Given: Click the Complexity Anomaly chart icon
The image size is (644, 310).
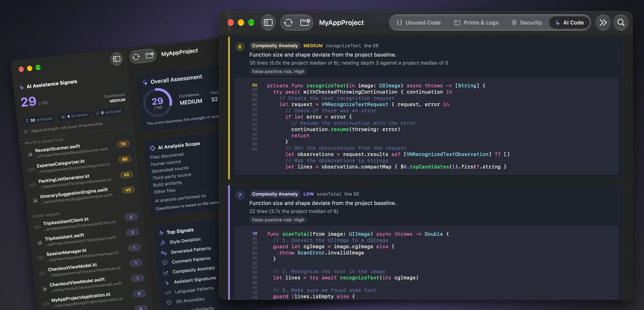Looking at the screenshot, I should (x=166, y=273).
